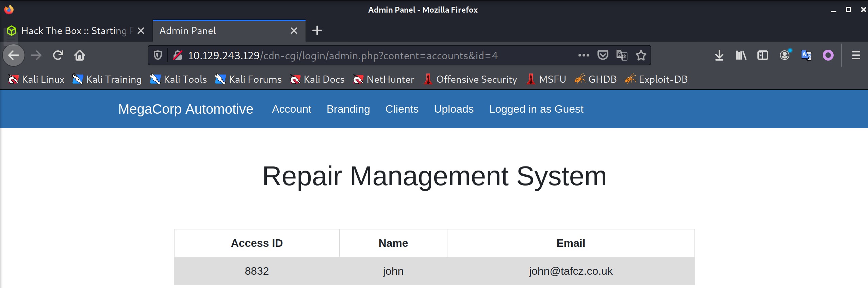Select the name cell john
Screen dimensions: 868x288
pos(393,271)
